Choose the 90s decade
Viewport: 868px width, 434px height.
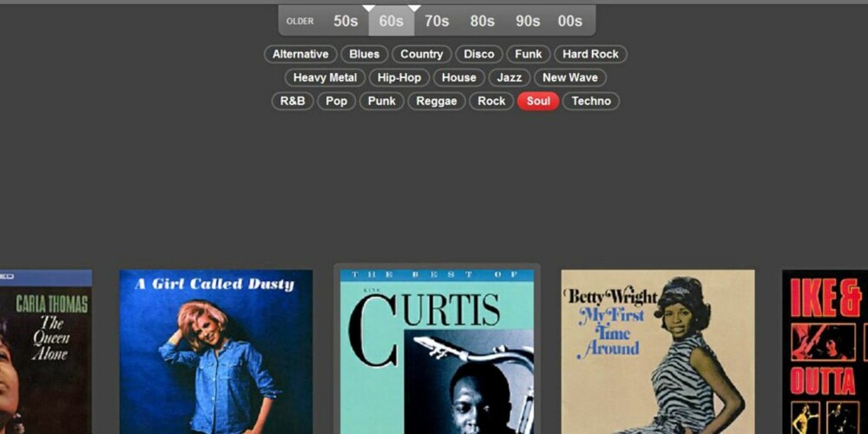tap(528, 22)
